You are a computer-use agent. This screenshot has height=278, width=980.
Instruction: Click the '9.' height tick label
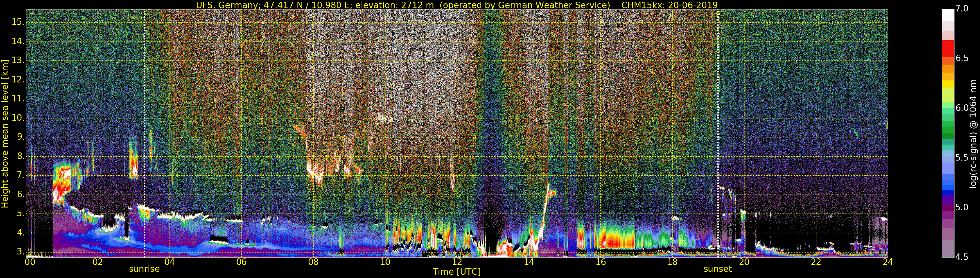click(x=20, y=137)
